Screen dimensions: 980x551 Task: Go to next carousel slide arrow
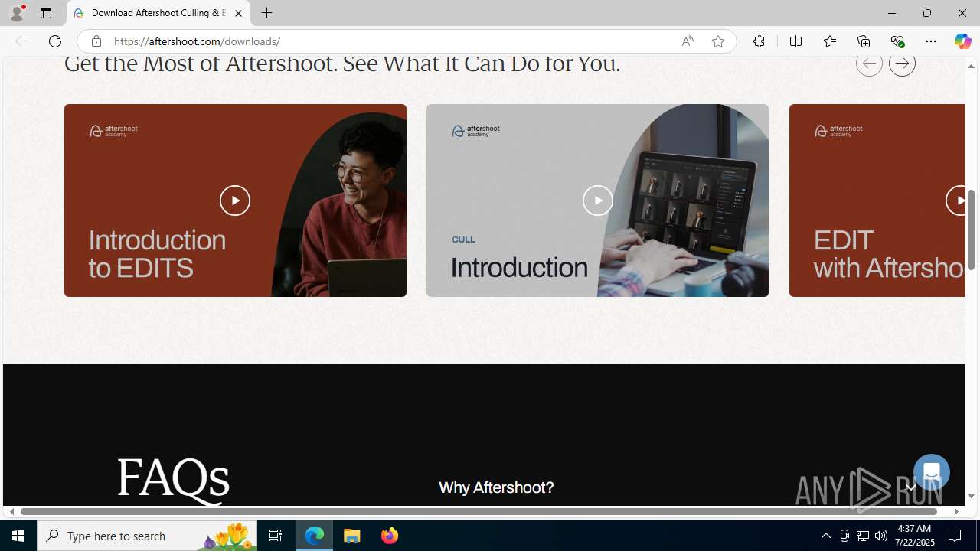click(902, 64)
